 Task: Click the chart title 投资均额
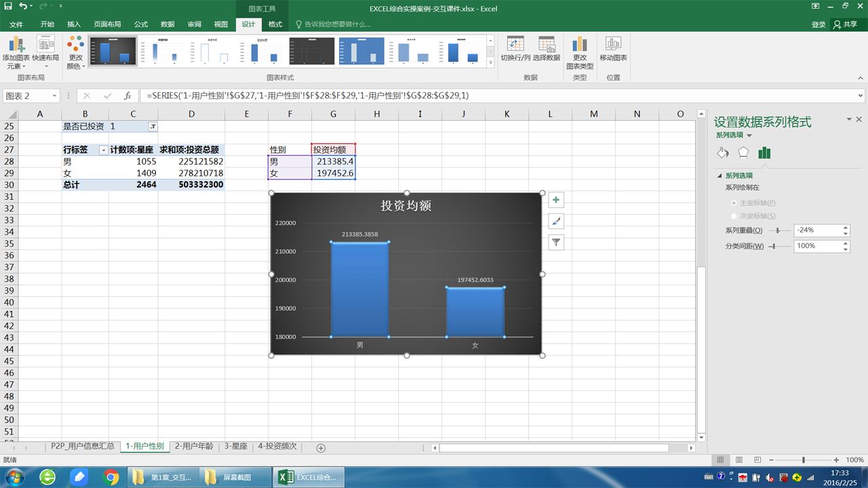[x=406, y=205]
